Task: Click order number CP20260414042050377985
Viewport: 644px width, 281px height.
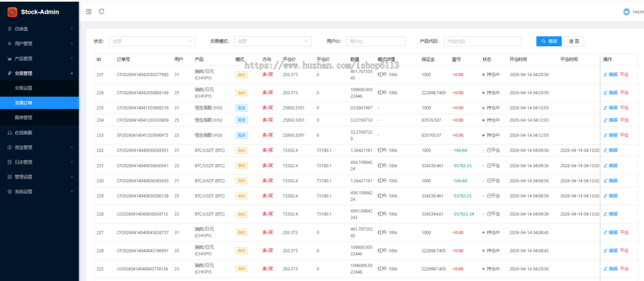Action: (x=143, y=75)
